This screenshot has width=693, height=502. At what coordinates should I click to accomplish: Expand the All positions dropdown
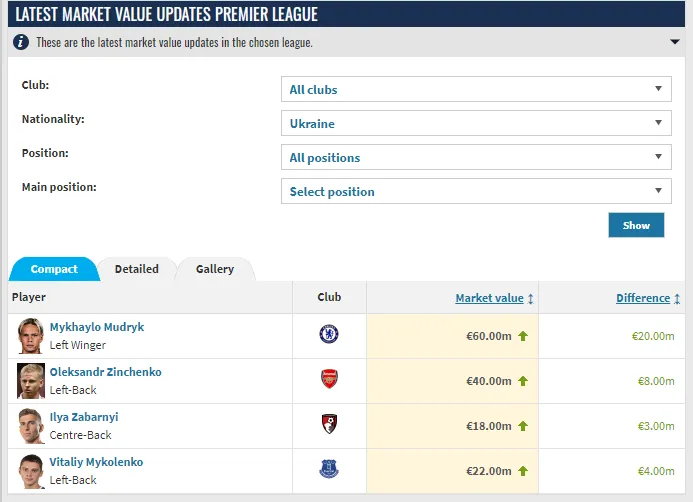tap(475, 158)
